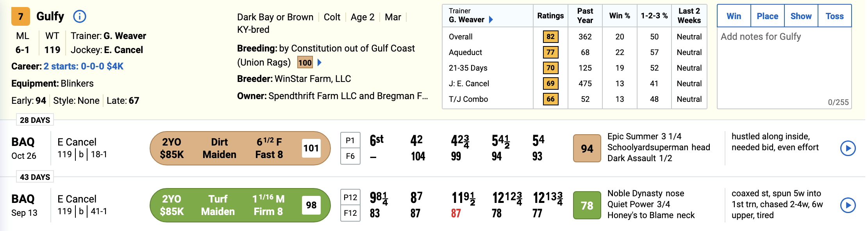Click the number 7 saddle cloth badge
Viewport: 868px width, 231px height.
(x=21, y=16)
